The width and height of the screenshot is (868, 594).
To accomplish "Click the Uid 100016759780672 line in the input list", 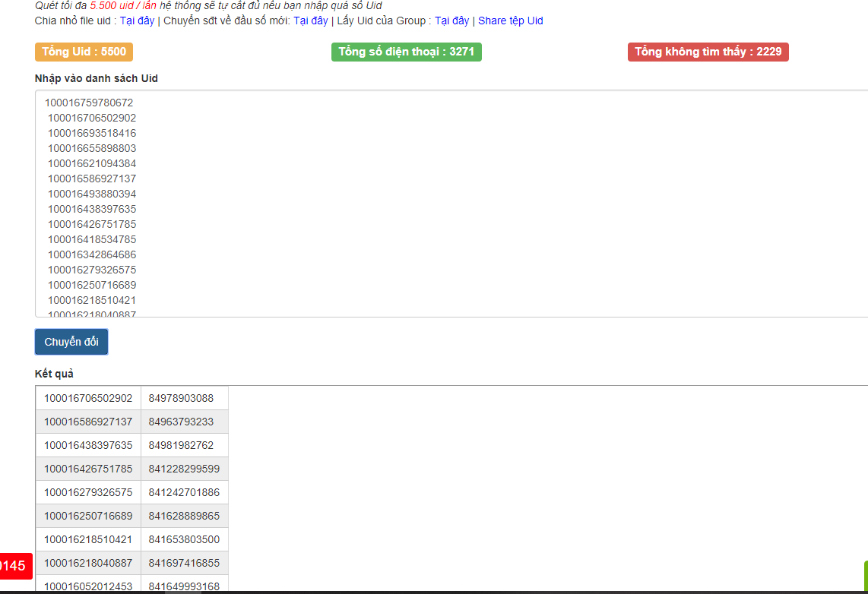I will (x=89, y=103).
